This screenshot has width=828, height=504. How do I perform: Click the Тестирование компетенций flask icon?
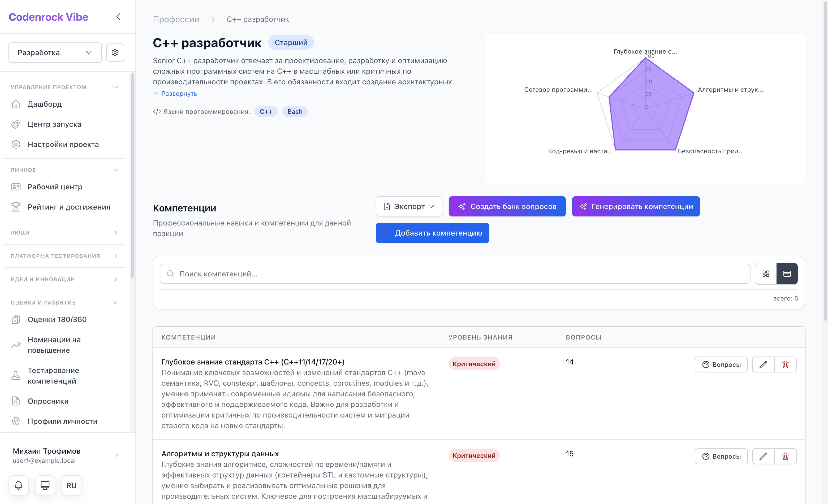(x=16, y=376)
